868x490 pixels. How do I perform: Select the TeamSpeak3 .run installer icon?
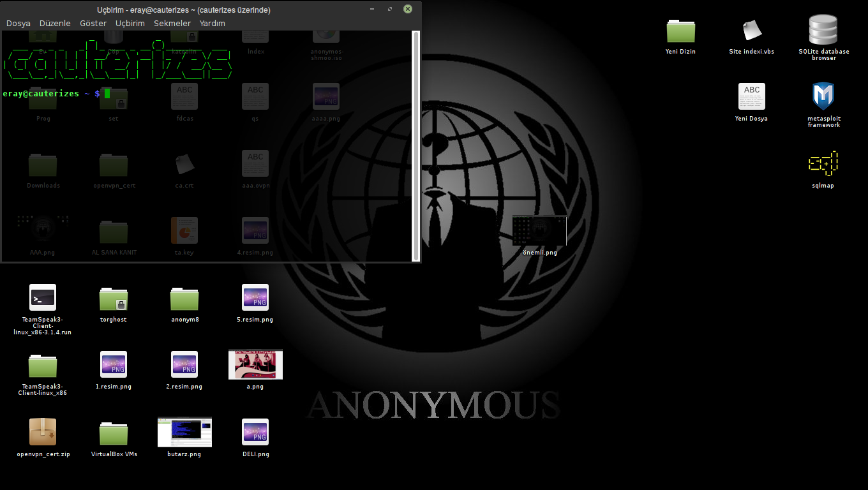coord(43,297)
